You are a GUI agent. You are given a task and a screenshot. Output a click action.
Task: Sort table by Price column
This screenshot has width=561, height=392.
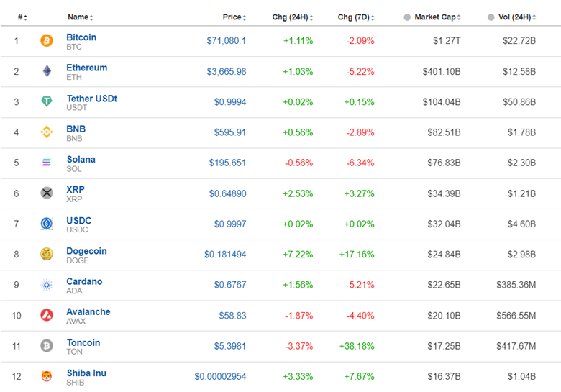click(x=234, y=17)
